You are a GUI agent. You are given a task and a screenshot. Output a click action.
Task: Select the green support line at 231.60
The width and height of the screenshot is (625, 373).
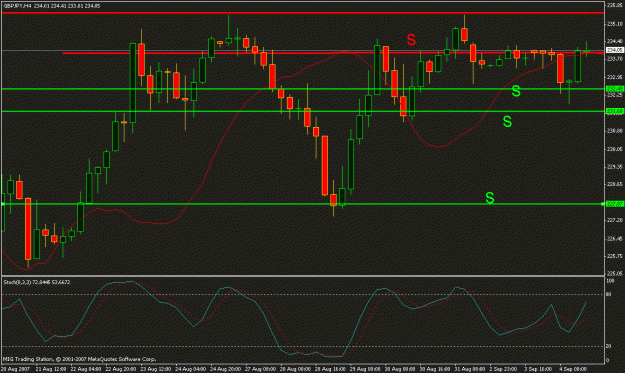pyautogui.click(x=303, y=111)
